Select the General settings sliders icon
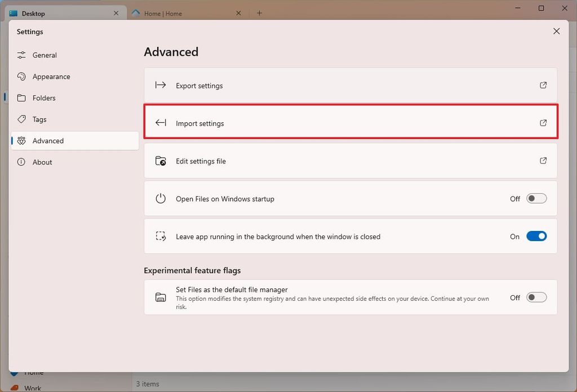The height and width of the screenshot is (392, 577). (21, 55)
